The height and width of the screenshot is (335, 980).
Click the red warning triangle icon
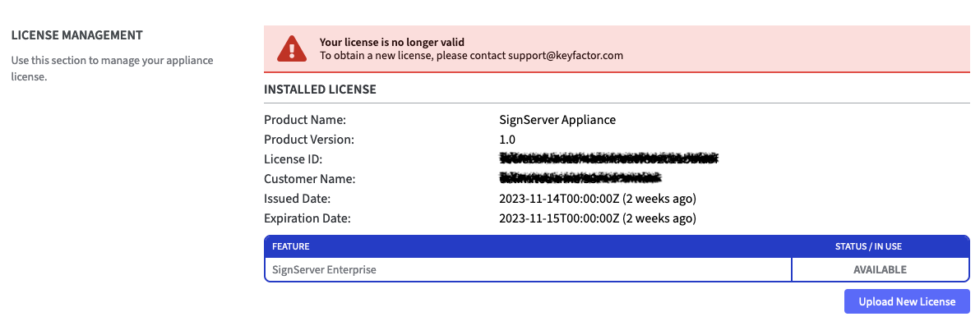pos(291,49)
